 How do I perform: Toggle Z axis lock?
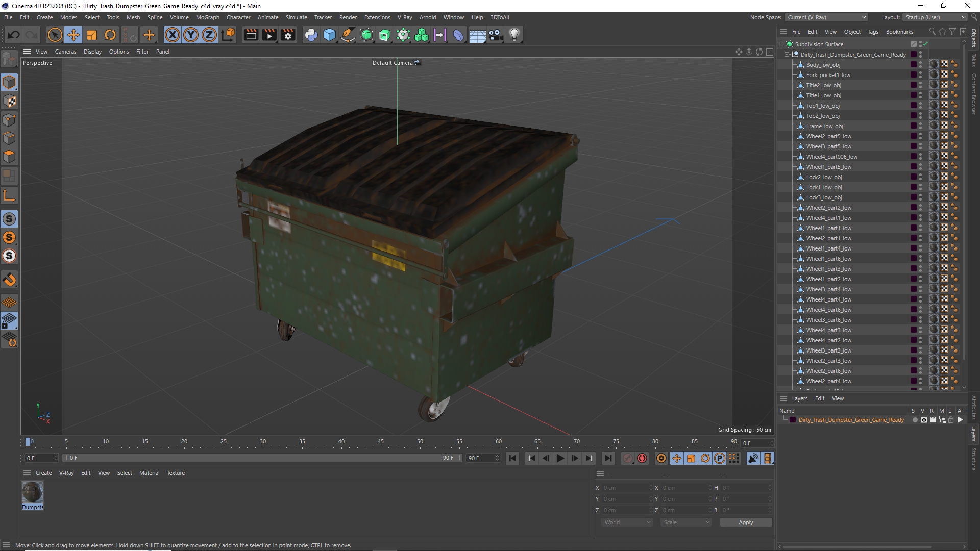coord(209,35)
